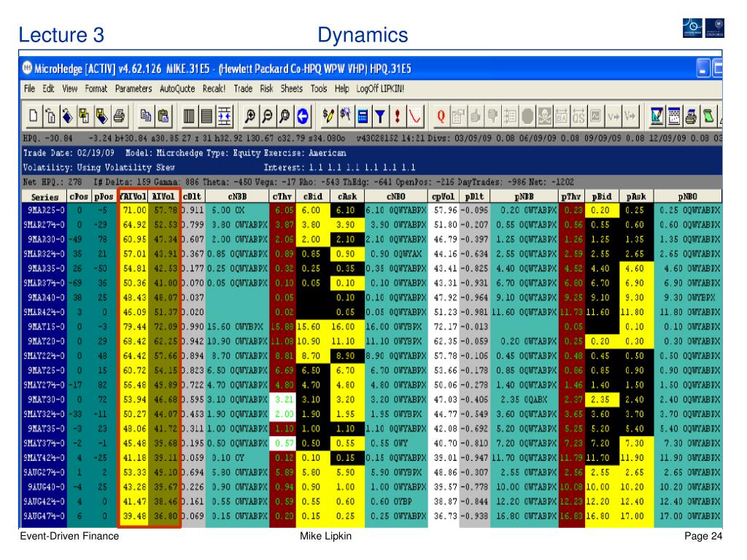Click the floppy disk with diamond save icon

101,116
